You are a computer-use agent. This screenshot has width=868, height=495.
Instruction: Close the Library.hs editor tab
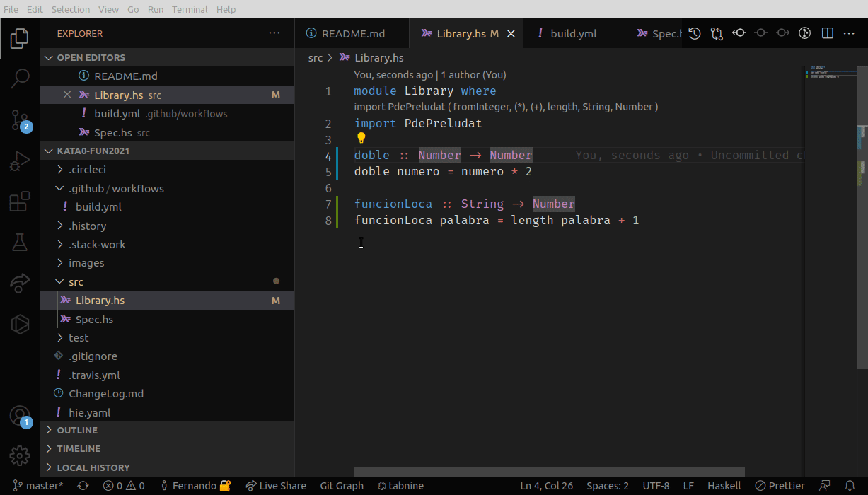(511, 33)
